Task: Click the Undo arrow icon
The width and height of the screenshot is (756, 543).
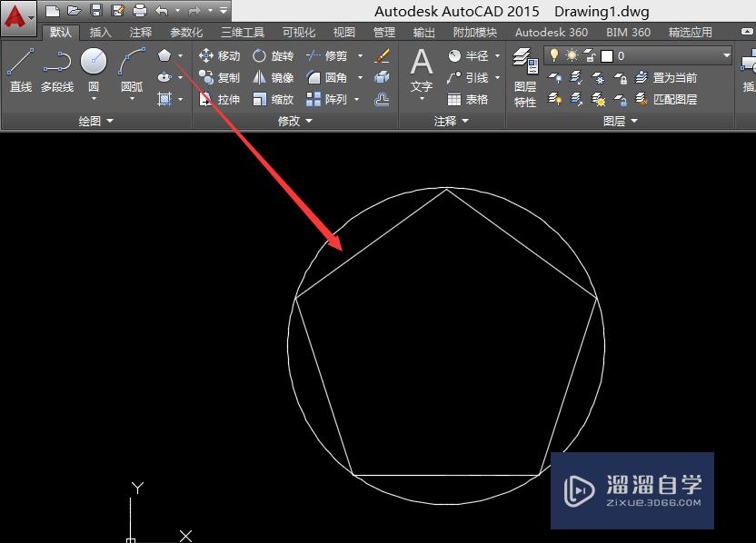Action: (x=162, y=10)
